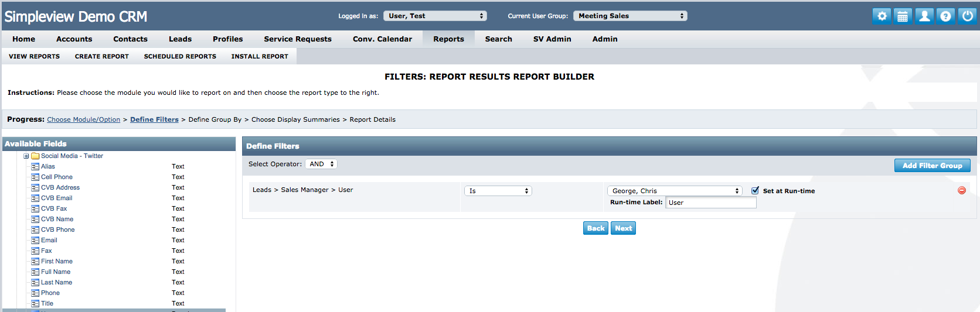The height and width of the screenshot is (312, 980).
Task: Click the Social Media Twitter folder icon
Action: click(x=35, y=156)
